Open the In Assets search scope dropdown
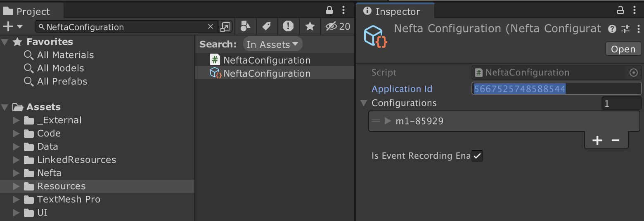 pos(272,44)
